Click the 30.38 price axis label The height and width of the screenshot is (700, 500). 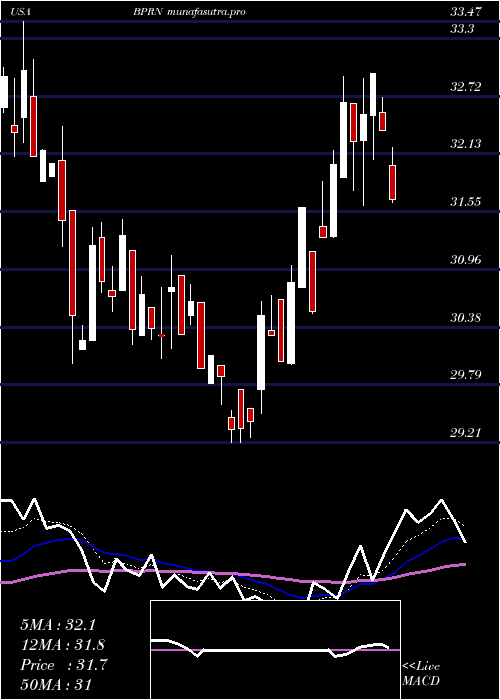click(x=466, y=318)
